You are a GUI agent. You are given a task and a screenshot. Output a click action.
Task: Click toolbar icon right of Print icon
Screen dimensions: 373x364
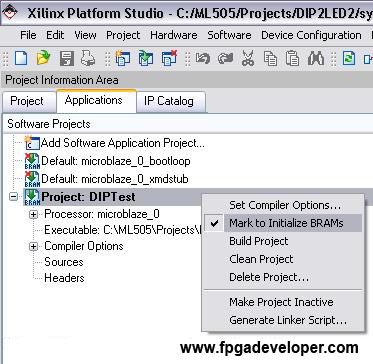coord(123,59)
